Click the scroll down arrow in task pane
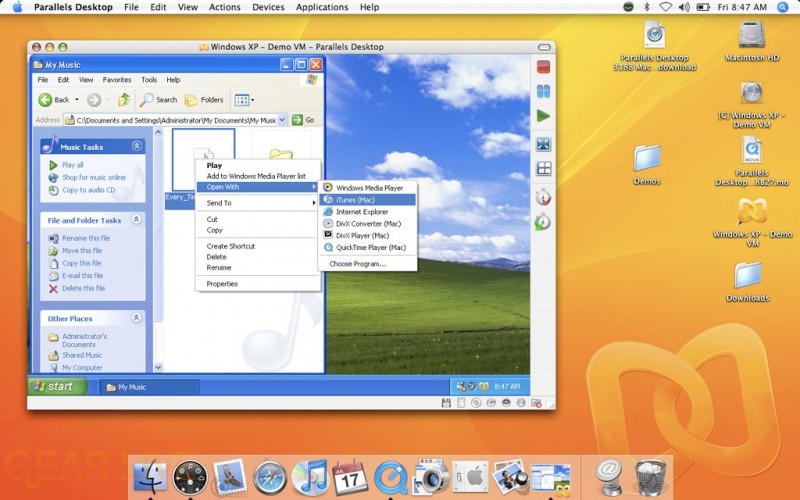The height and width of the screenshot is (500, 800). (x=158, y=367)
